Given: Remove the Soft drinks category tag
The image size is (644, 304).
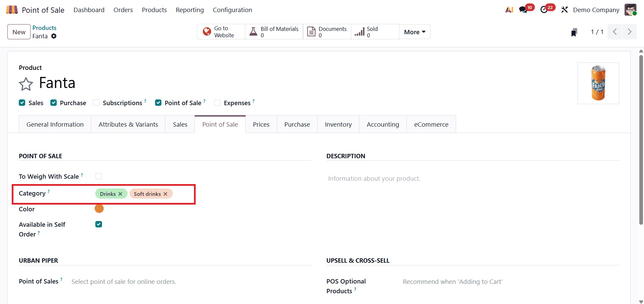Looking at the screenshot, I should tap(165, 194).
